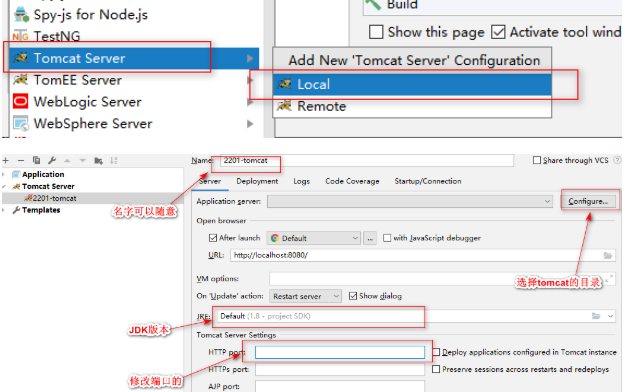Toggle the After launch checkbox
The width and height of the screenshot is (637, 392).
(x=213, y=238)
